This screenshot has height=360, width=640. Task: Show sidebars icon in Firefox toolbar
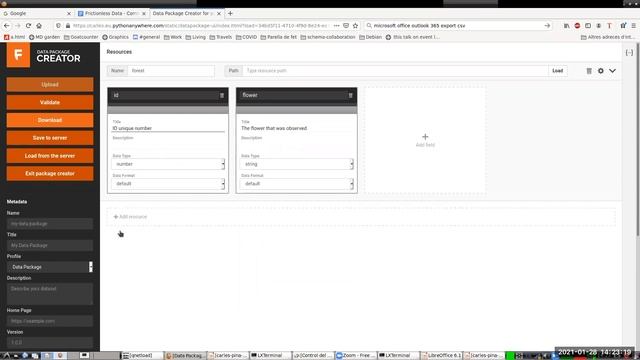(588, 25)
